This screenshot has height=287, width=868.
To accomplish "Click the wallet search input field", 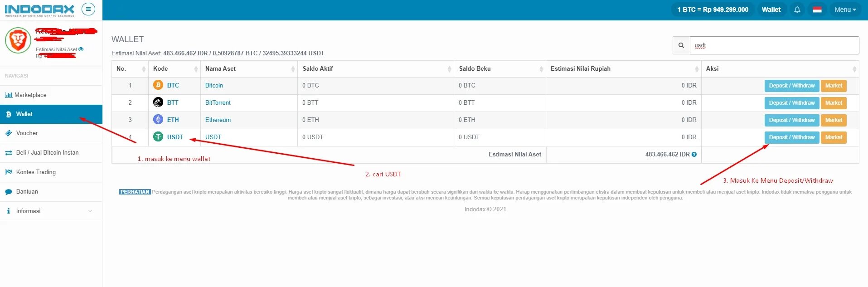I will tap(774, 45).
